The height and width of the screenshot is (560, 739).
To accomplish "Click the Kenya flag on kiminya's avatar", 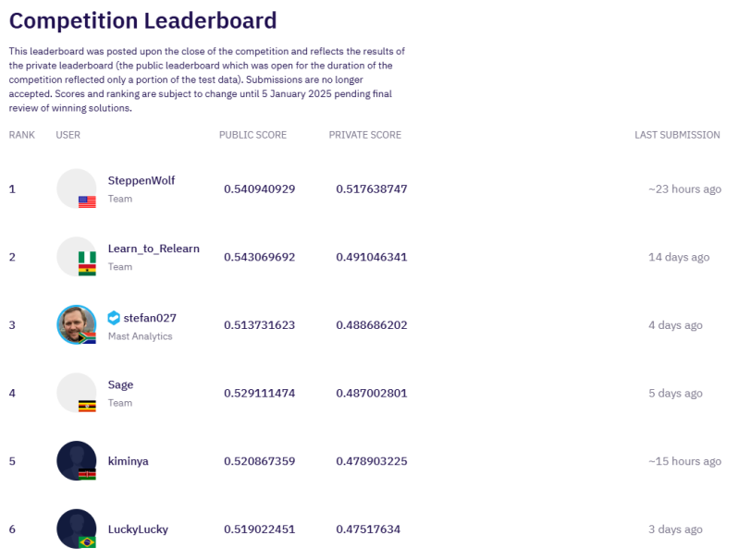I will [x=87, y=474].
